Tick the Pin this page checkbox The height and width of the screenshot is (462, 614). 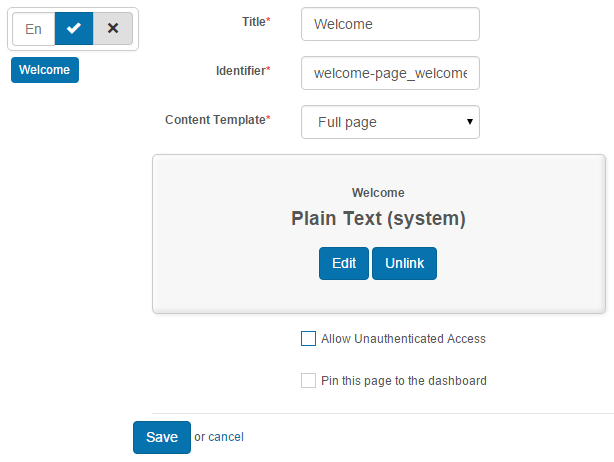(x=308, y=381)
